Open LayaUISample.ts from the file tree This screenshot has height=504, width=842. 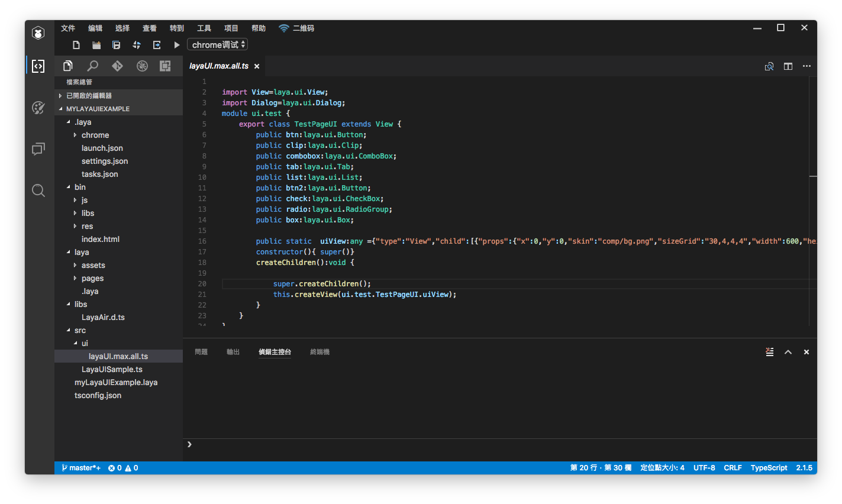(x=112, y=370)
